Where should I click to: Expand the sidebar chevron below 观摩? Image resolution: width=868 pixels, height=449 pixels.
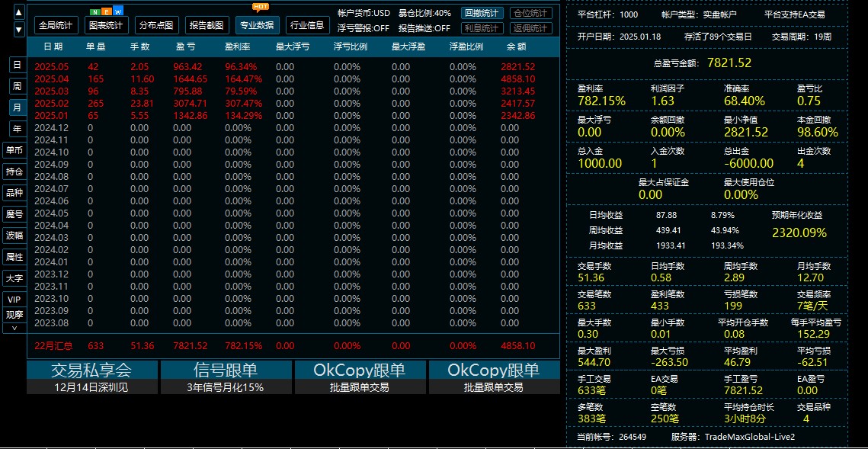(x=14, y=328)
